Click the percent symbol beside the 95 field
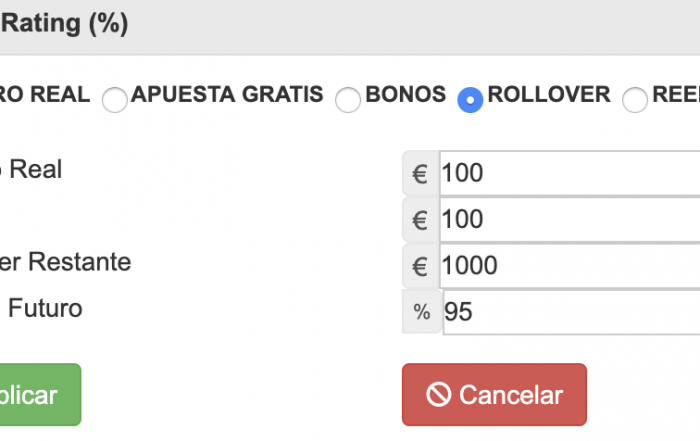700x441 pixels. tap(422, 313)
